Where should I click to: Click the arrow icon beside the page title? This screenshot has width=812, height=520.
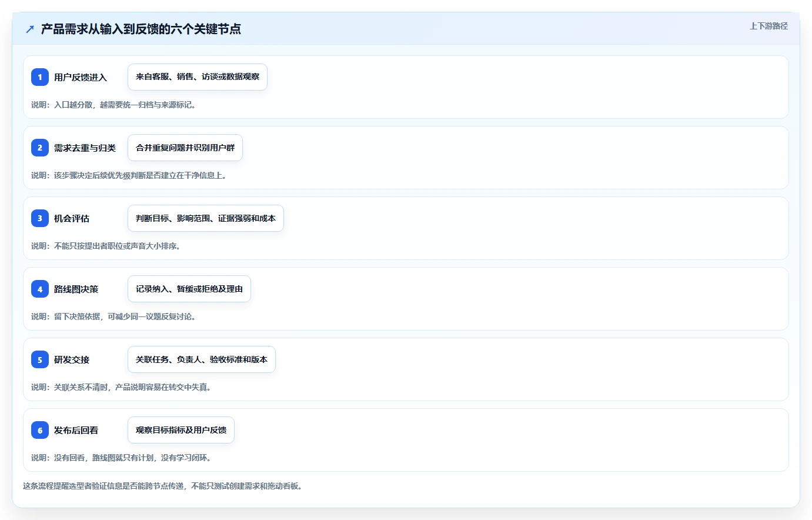[30, 29]
